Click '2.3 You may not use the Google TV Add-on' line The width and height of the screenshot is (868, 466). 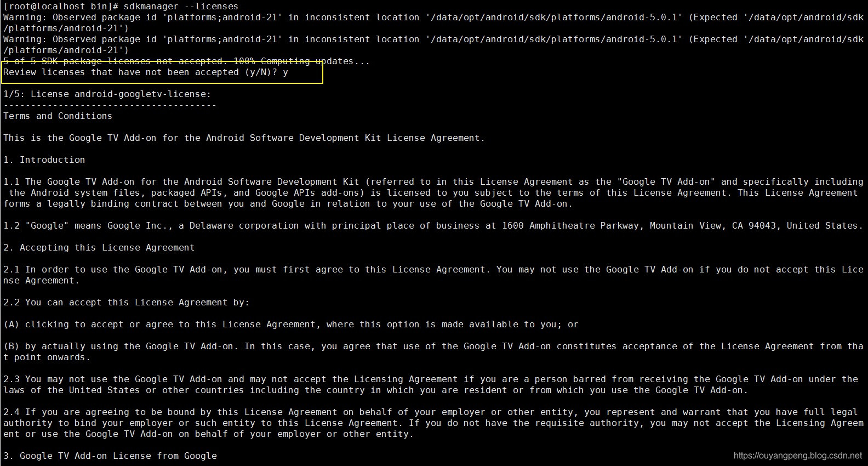pos(431,379)
